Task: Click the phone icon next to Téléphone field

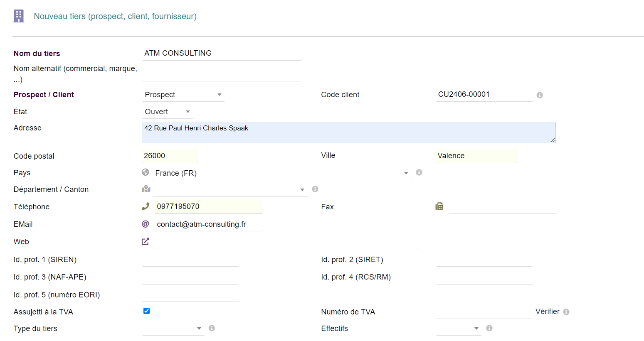Action: [x=146, y=206]
